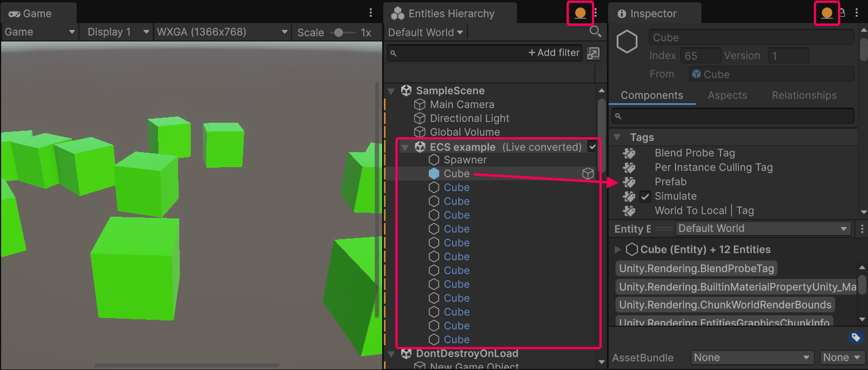The image size is (868, 370).
Task: Uncheck the Simulate component checkbox
Action: [645, 196]
